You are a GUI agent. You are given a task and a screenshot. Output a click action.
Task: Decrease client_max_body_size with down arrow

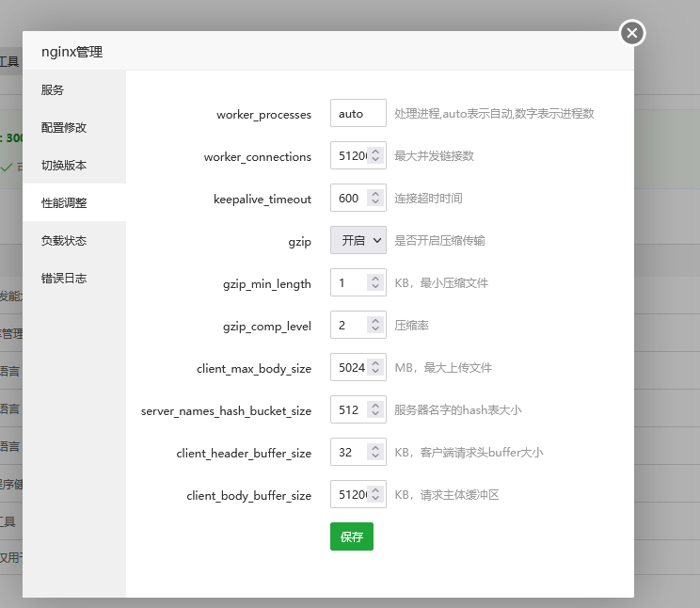375,371
